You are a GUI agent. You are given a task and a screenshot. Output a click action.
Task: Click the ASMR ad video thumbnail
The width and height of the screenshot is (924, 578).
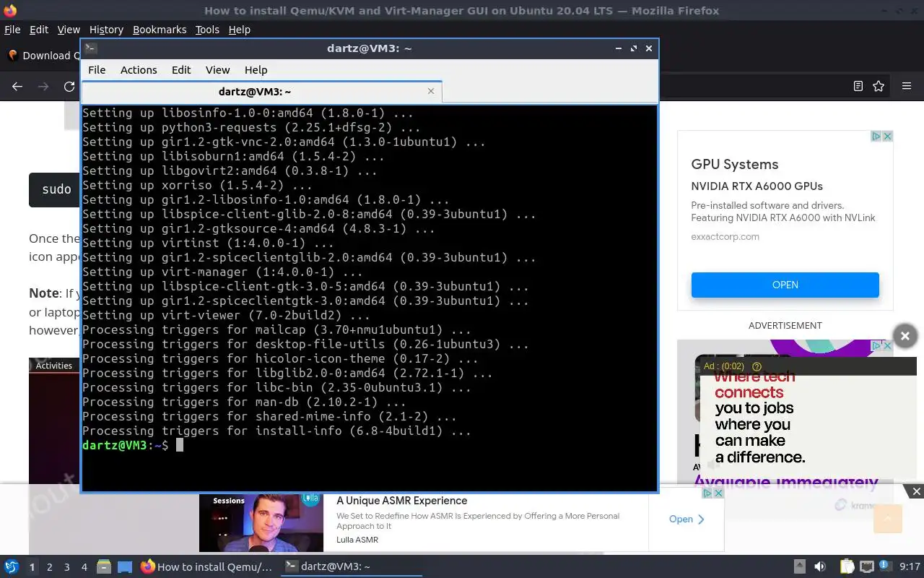tap(261, 522)
